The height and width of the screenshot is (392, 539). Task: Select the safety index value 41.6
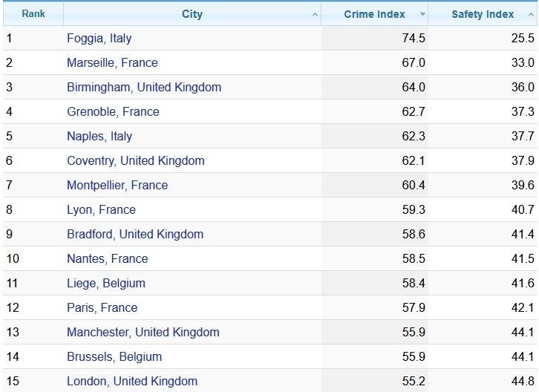point(523,284)
